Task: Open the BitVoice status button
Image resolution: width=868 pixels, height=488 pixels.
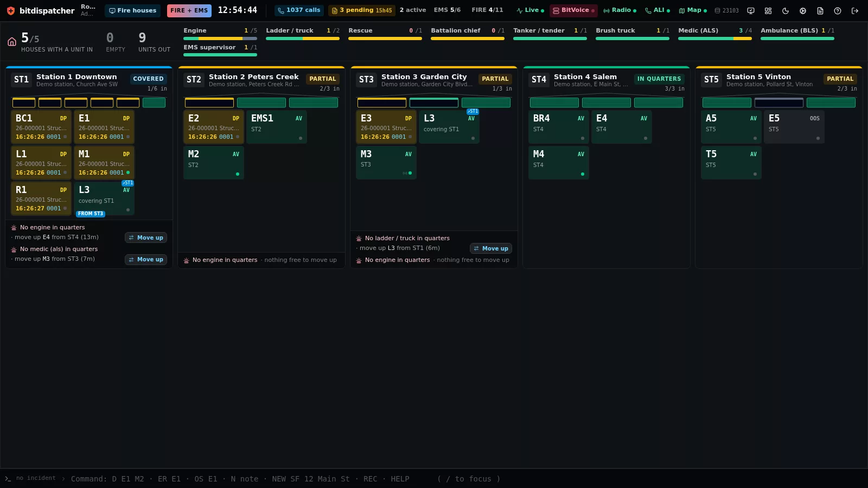Action: 573,10
